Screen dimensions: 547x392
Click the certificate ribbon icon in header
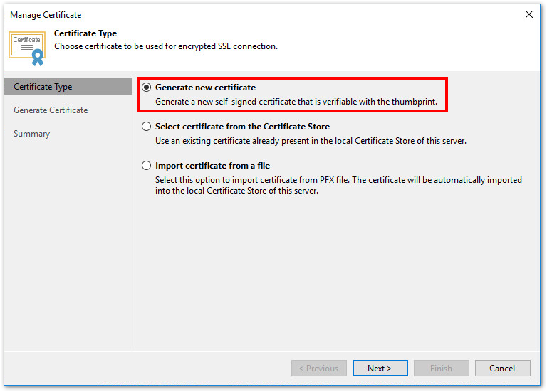[x=27, y=46]
